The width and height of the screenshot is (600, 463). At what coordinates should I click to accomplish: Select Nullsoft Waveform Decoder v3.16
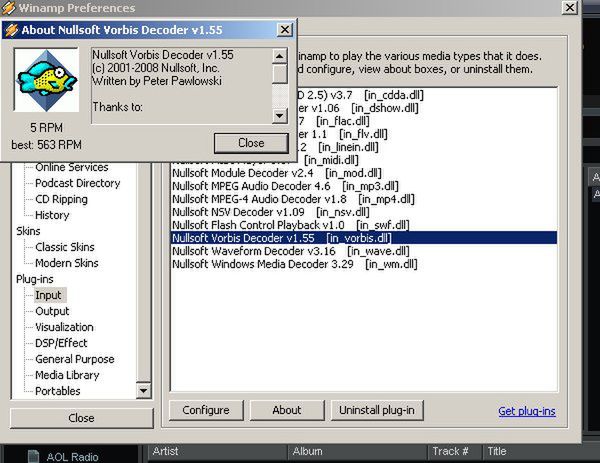pyautogui.click(x=364, y=251)
